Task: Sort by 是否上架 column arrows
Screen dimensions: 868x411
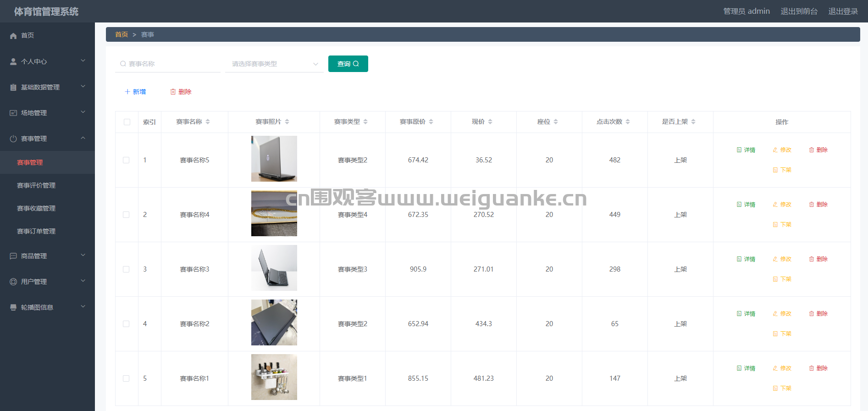Action: [693, 122]
